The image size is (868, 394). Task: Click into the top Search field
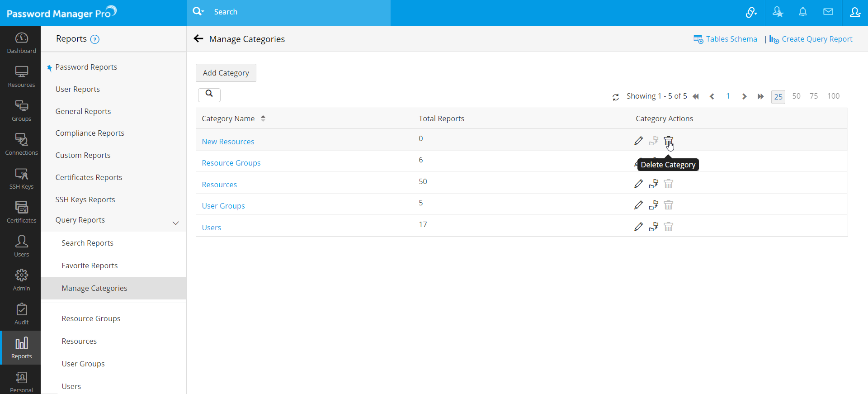tap(298, 12)
